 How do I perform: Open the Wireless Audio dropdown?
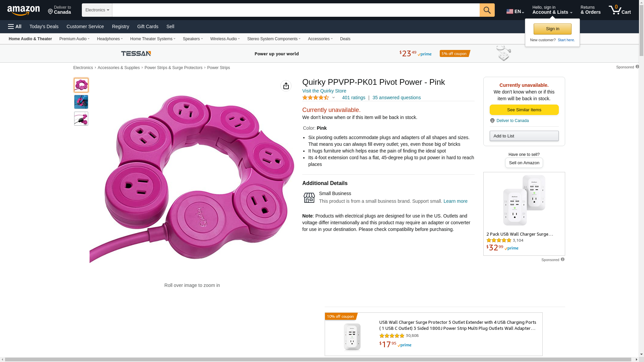tap(225, 39)
